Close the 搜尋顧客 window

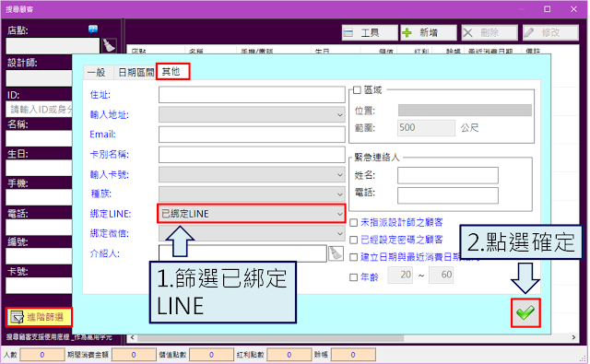coord(573,9)
